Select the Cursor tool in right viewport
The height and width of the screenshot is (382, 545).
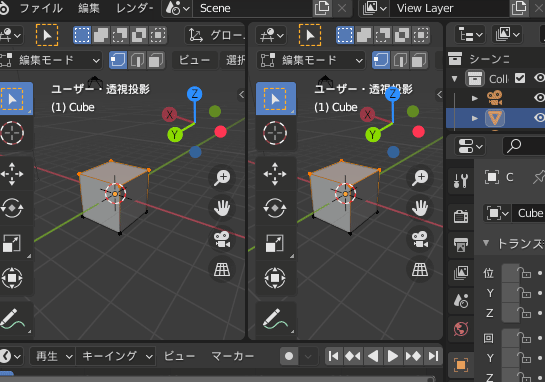coord(275,133)
